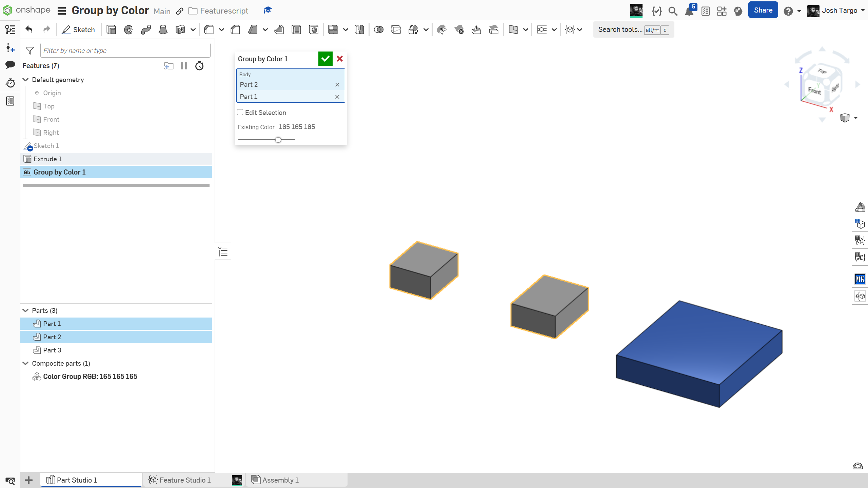The width and height of the screenshot is (868, 488).
Task: Select the Fillet tool icon
Action: click(209, 30)
